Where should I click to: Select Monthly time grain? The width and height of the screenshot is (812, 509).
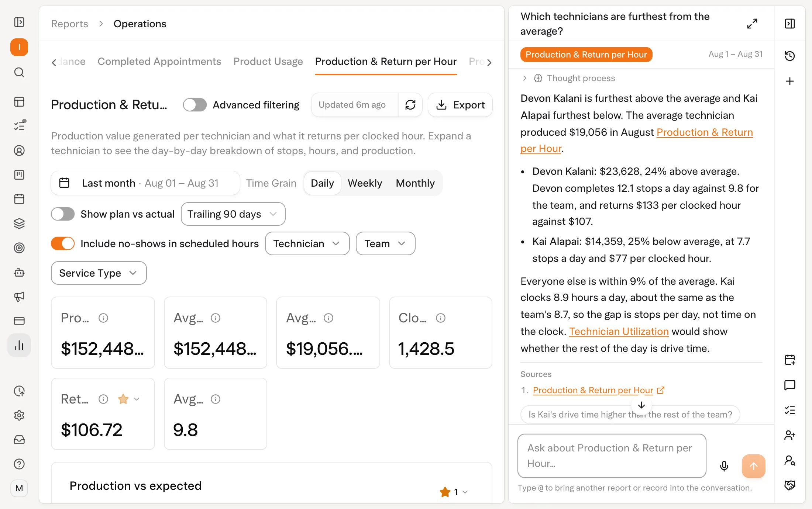click(415, 183)
